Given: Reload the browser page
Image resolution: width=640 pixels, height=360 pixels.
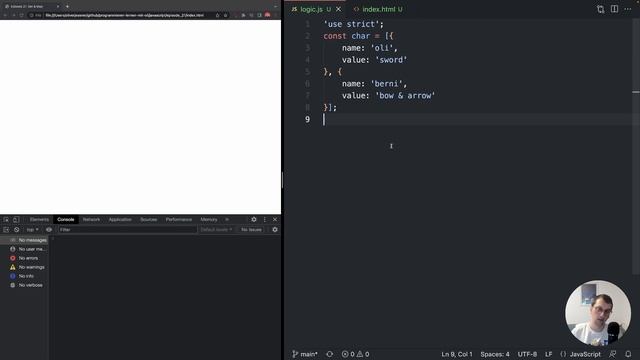Looking at the screenshot, I should 22,15.
